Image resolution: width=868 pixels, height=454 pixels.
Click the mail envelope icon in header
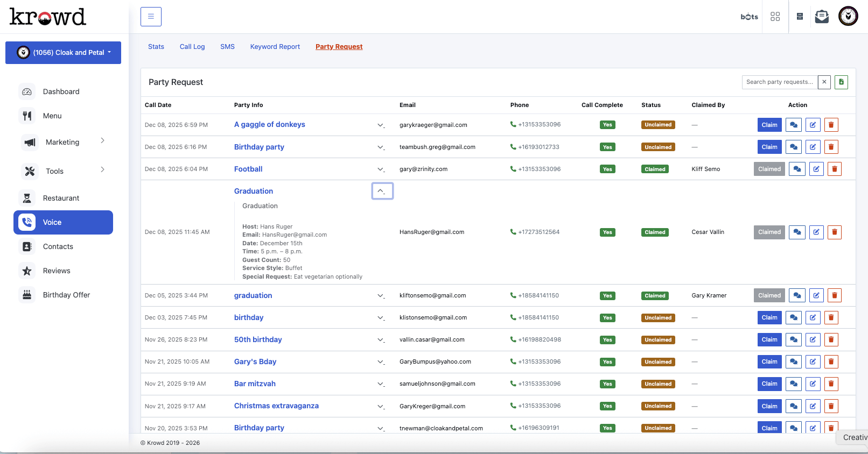coord(822,17)
